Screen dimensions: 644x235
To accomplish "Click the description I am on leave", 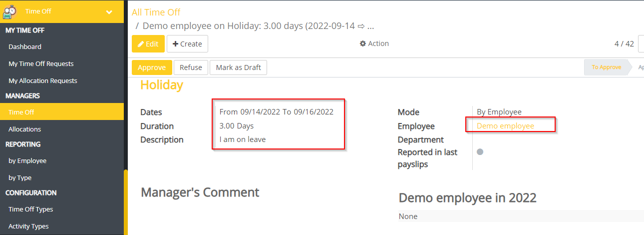I will coord(243,139).
